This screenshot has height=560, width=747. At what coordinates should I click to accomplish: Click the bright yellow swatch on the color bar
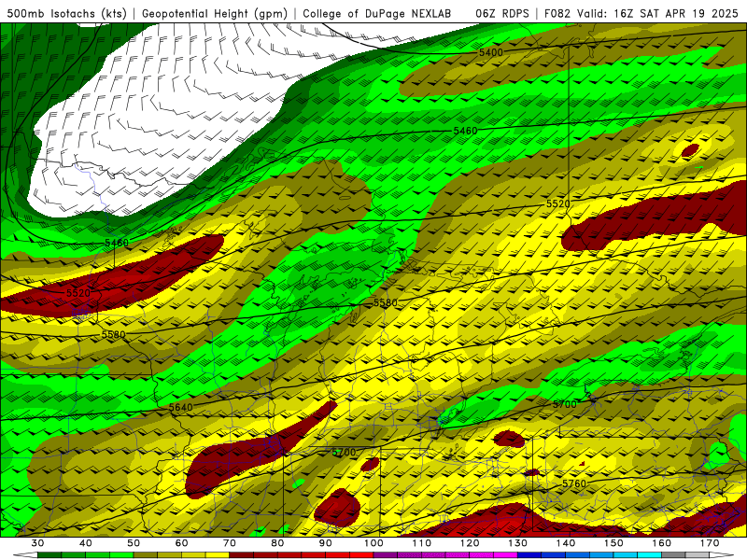[x=218, y=555]
